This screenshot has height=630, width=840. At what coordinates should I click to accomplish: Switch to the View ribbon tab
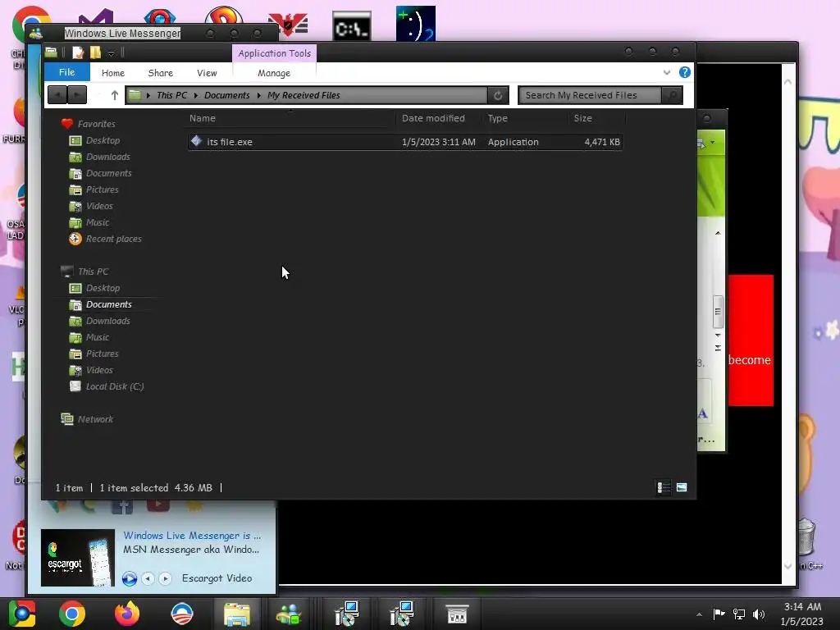(207, 73)
